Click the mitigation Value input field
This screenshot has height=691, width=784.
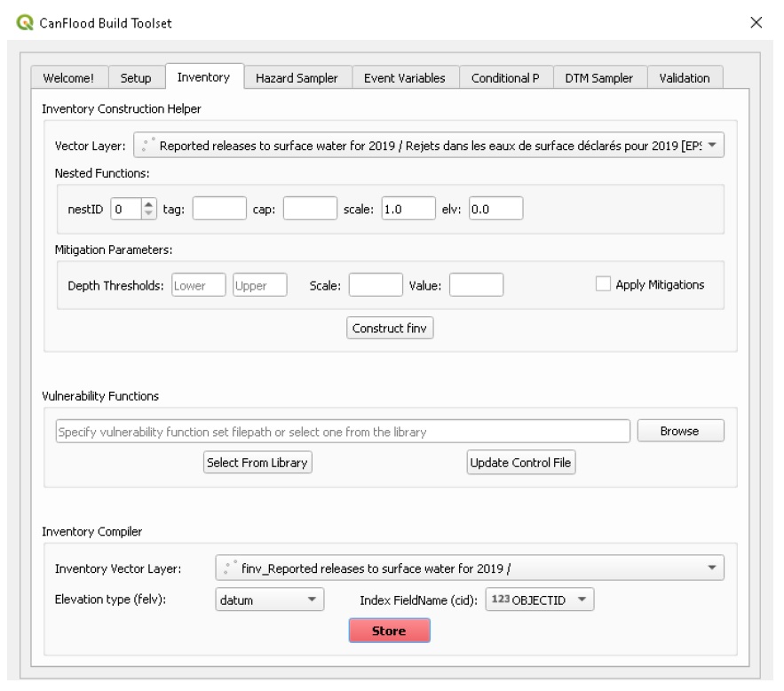coord(477,285)
